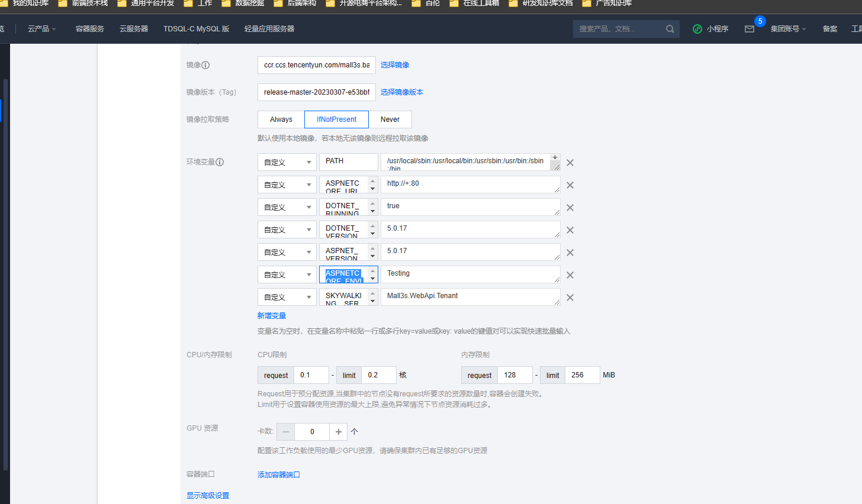The width and height of the screenshot is (862, 504).
Task: Select the Always image pull policy
Action: (281, 119)
